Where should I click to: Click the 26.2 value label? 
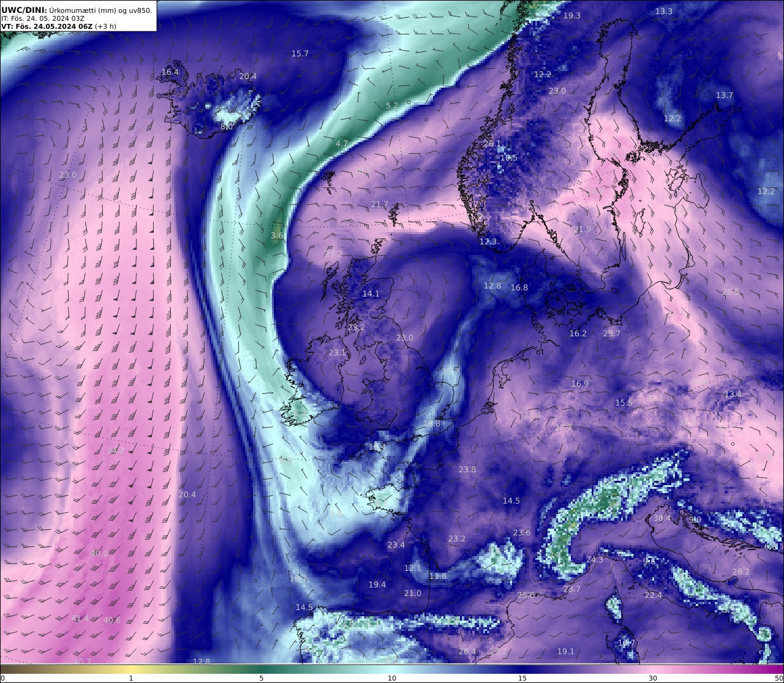[x=741, y=572]
